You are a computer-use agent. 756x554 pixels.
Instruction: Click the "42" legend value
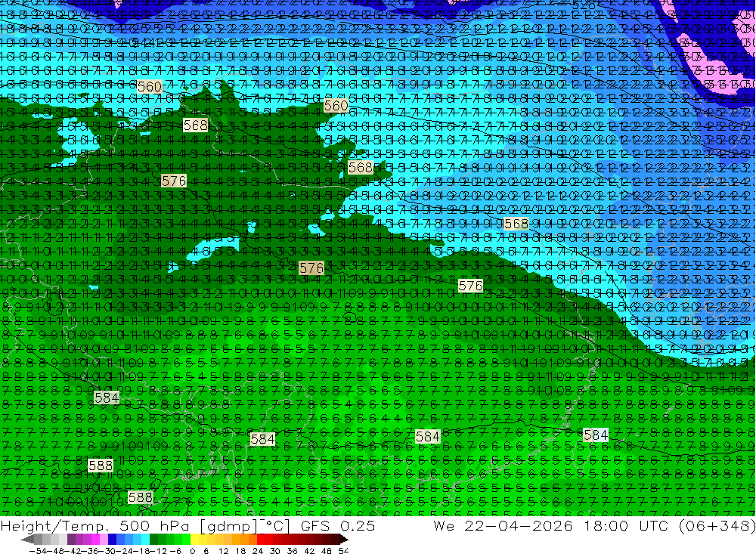coord(309,551)
